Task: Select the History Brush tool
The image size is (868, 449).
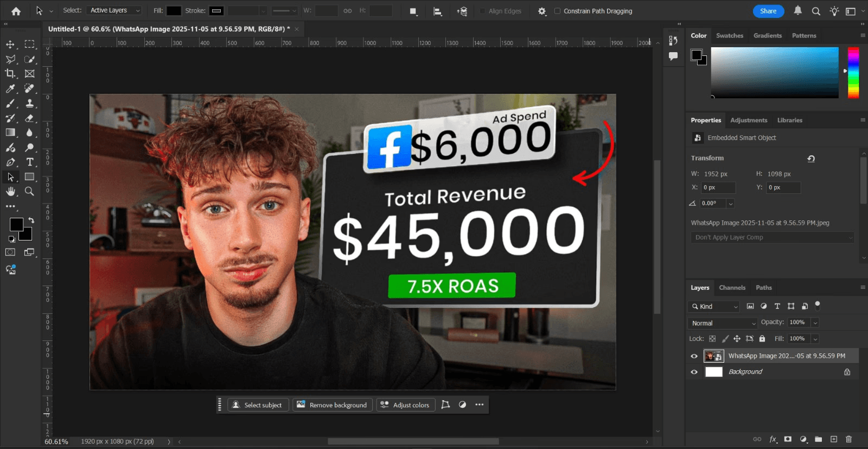Action: pyautogui.click(x=10, y=118)
